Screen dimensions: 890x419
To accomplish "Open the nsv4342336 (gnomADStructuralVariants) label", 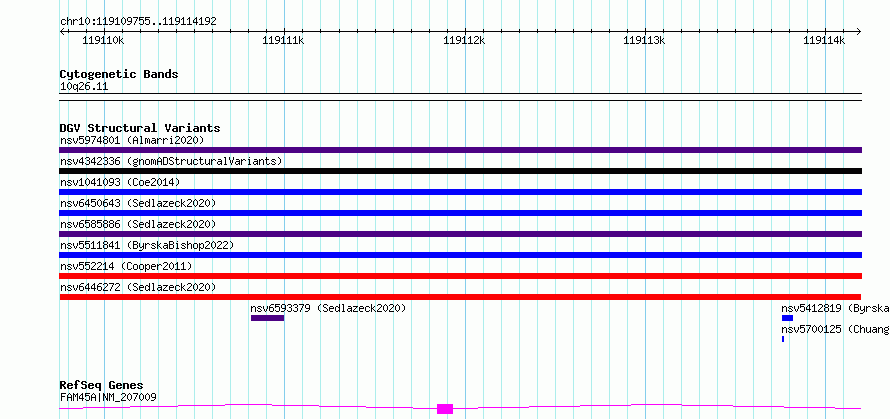I will pyautogui.click(x=171, y=161).
